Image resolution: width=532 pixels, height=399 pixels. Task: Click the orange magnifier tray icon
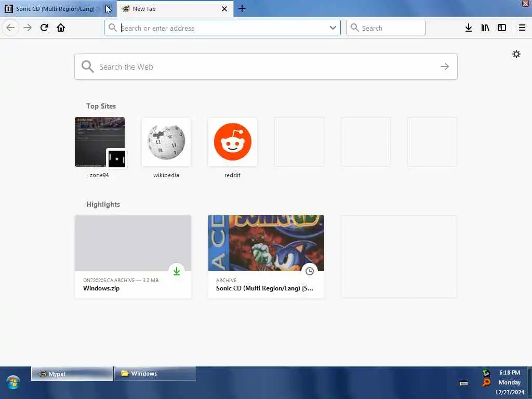tap(486, 382)
